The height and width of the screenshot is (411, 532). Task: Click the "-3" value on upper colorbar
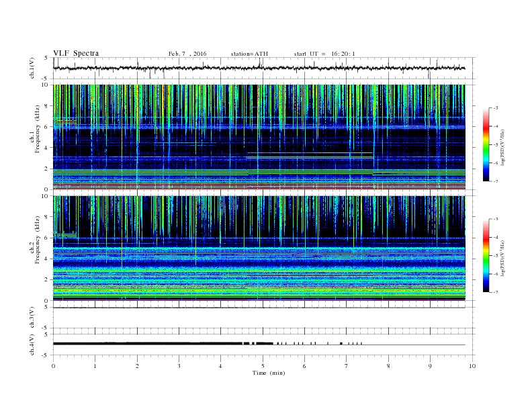[495, 108]
